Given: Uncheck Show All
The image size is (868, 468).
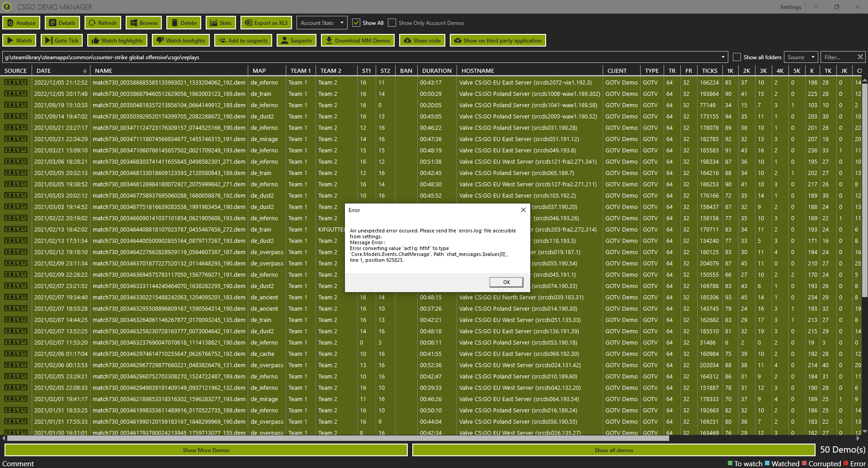Looking at the screenshot, I should [357, 23].
